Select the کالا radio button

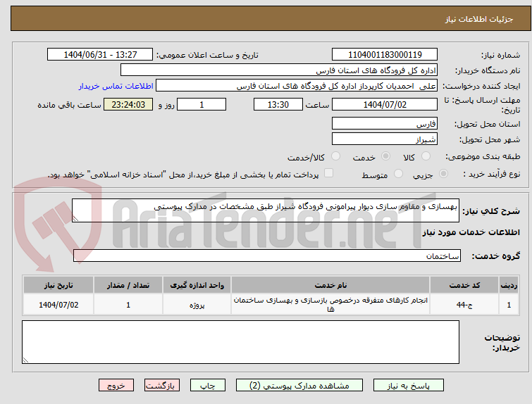tap(426, 156)
